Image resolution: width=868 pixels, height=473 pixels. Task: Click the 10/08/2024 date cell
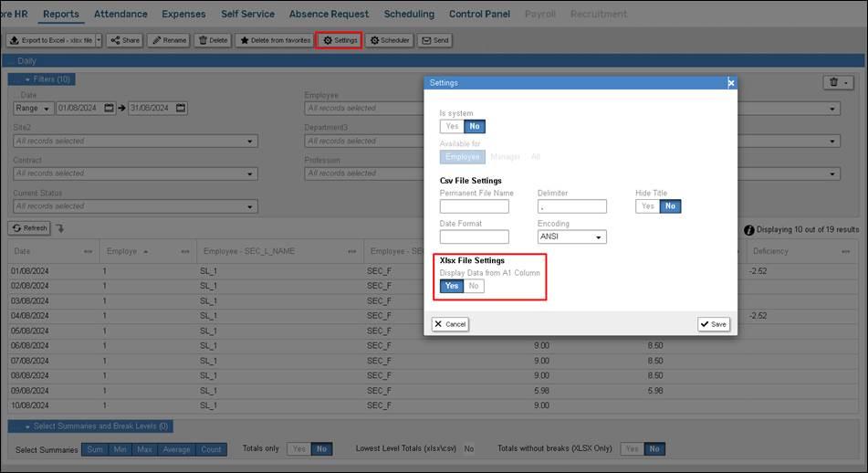pos(30,405)
